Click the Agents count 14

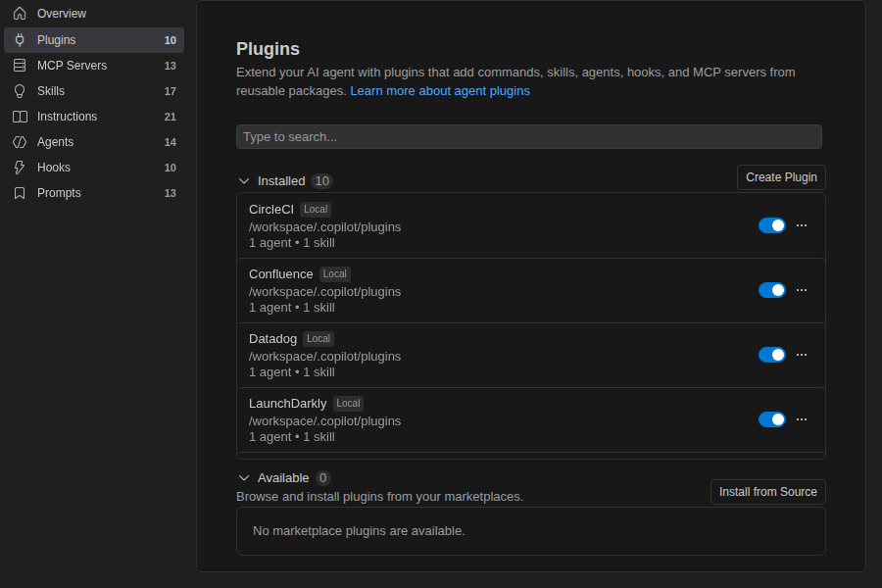(170, 142)
